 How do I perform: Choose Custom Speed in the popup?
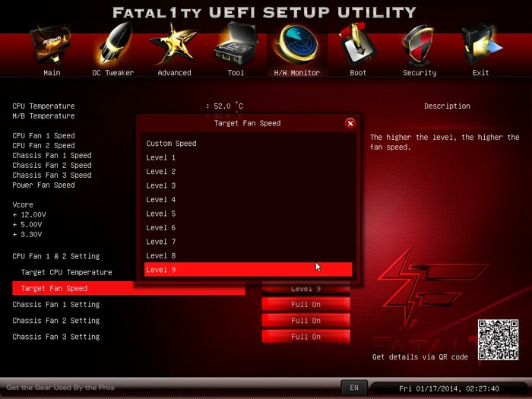tap(248, 143)
